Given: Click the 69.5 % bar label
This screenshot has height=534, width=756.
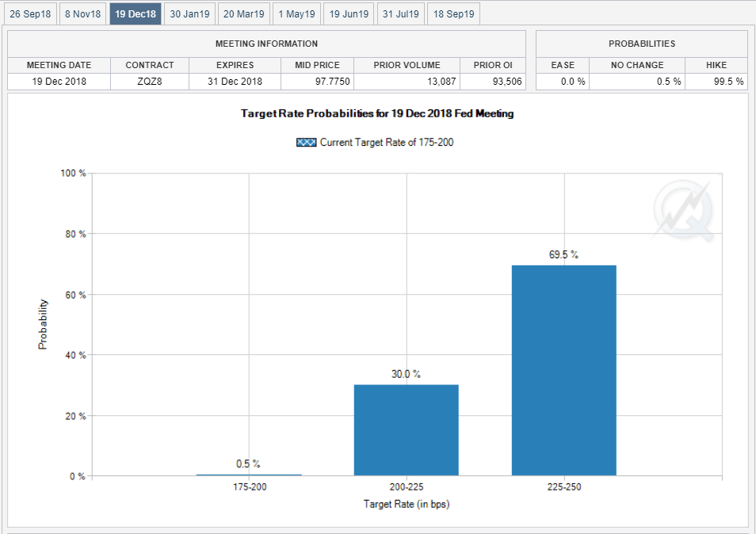Looking at the screenshot, I should (563, 254).
